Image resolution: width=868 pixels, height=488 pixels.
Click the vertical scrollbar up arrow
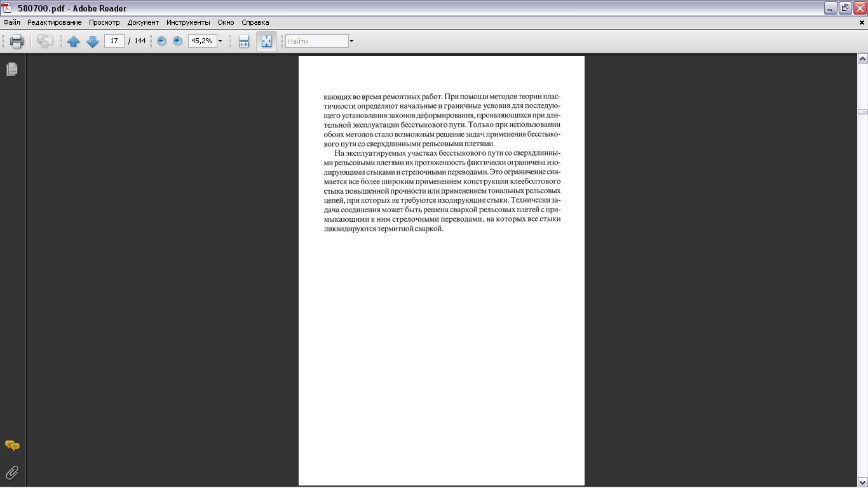coord(862,59)
